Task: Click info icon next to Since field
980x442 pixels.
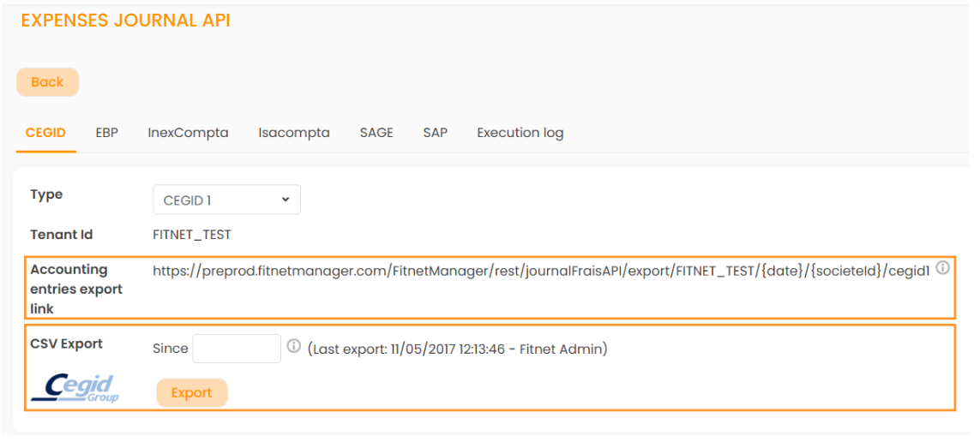Action: tap(293, 346)
